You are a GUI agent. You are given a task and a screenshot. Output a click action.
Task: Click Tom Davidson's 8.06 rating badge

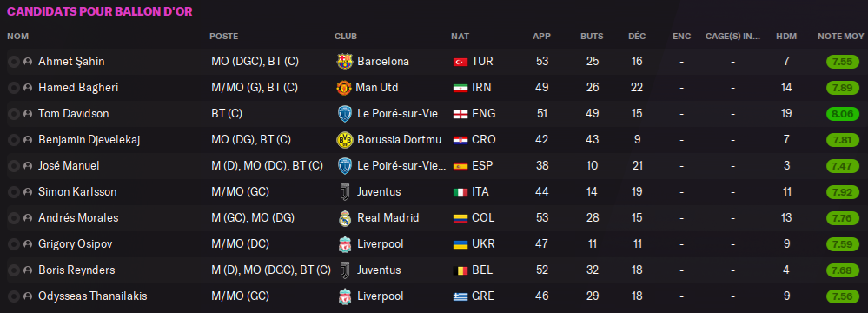click(x=842, y=114)
